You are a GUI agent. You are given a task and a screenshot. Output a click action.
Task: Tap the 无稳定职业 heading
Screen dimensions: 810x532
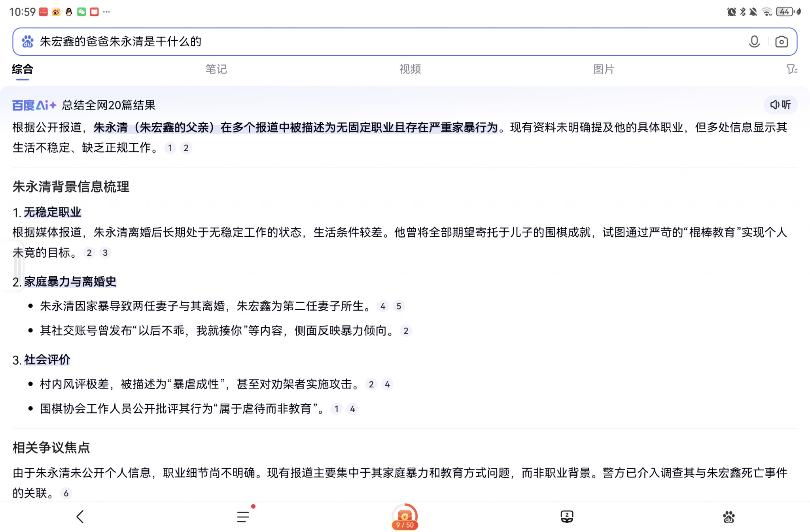[x=52, y=212]
